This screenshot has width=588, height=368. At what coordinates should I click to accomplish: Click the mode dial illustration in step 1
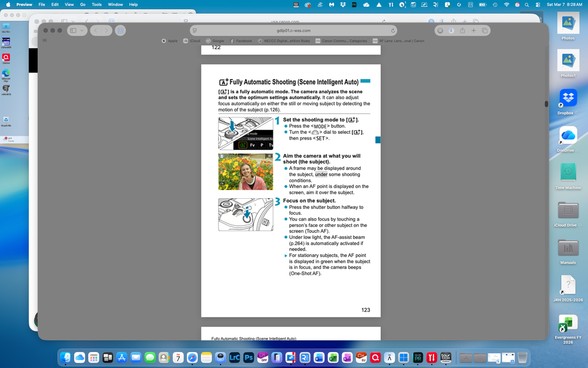(x=246, y=133)
